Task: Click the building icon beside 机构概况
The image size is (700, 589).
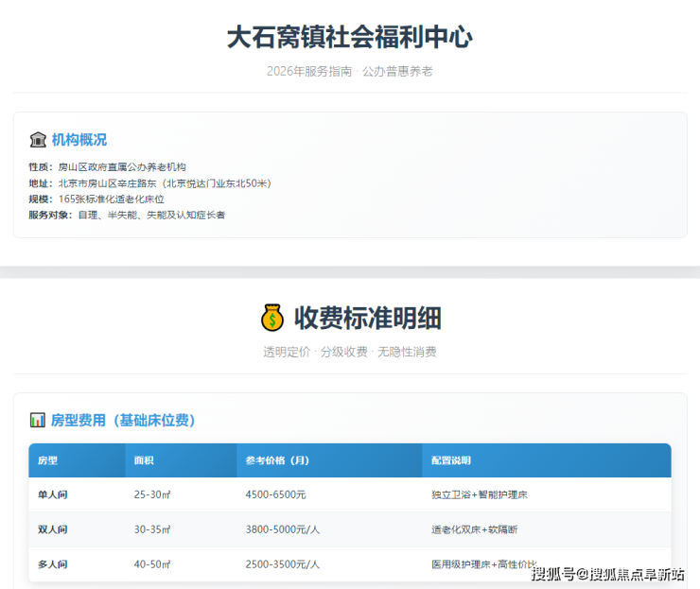Action: tap(38, 140)
